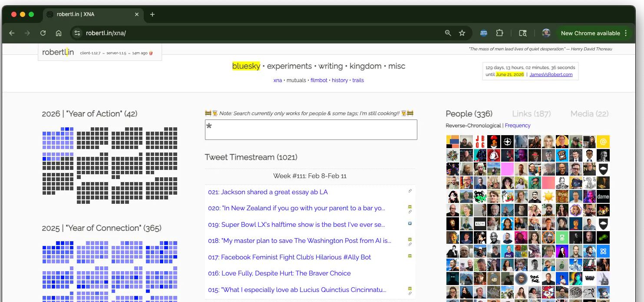
Task: Click the browser home icon
Action: click(59, 33)
